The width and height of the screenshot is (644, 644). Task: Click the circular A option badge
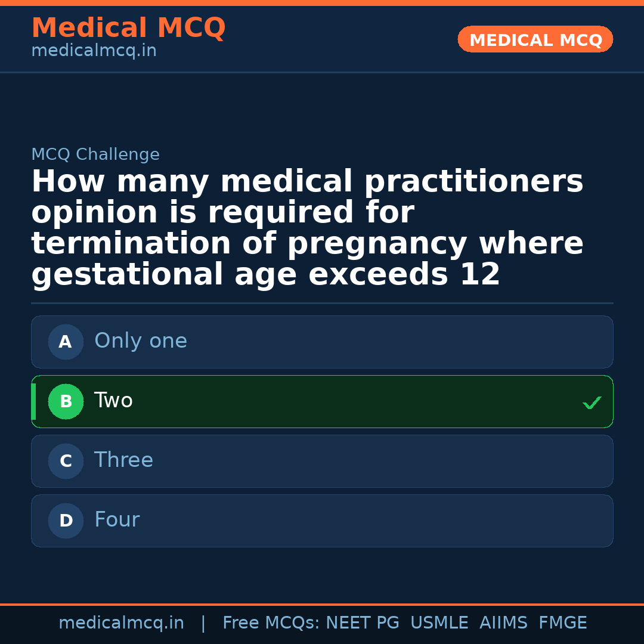[66, 342]
